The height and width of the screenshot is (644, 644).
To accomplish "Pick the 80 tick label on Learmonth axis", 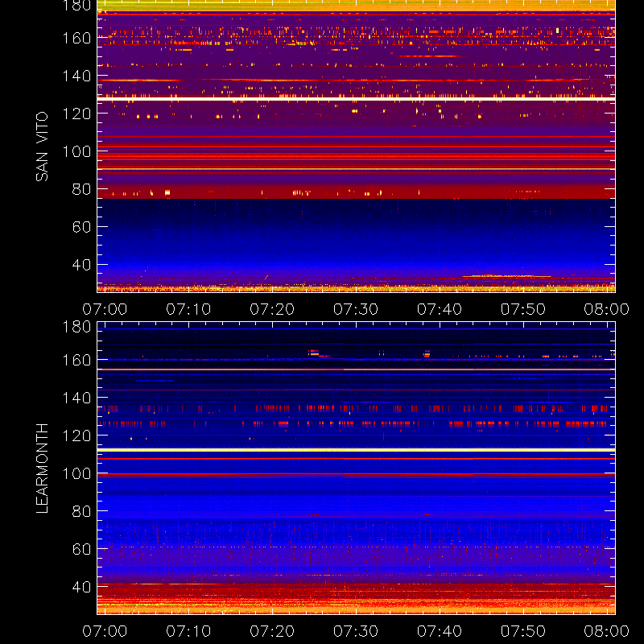I will click(81, 511).
